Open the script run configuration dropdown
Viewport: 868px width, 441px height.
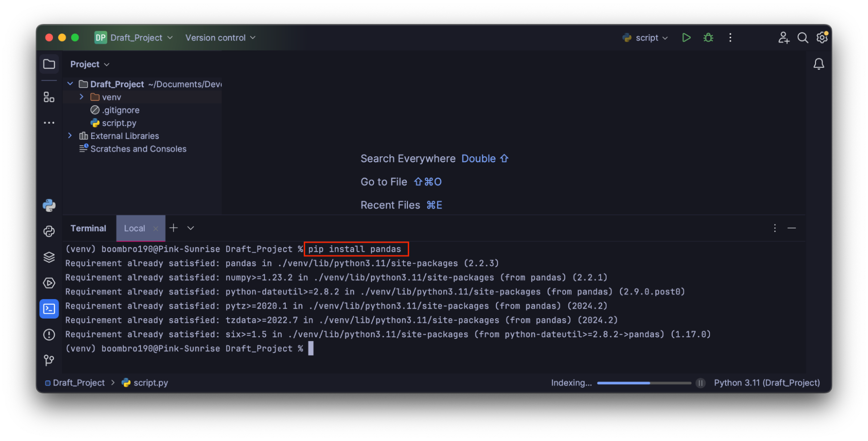[645, 38]
